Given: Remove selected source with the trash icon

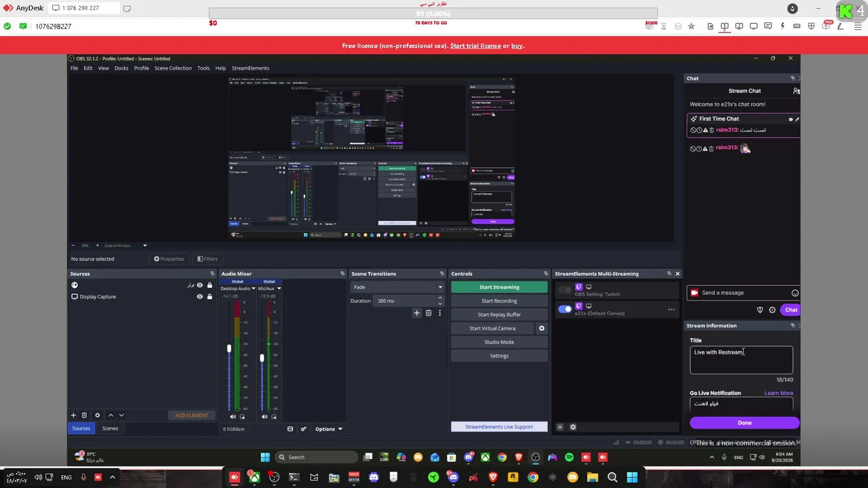Looking at the screenshot, I should (x=84, y=415).
